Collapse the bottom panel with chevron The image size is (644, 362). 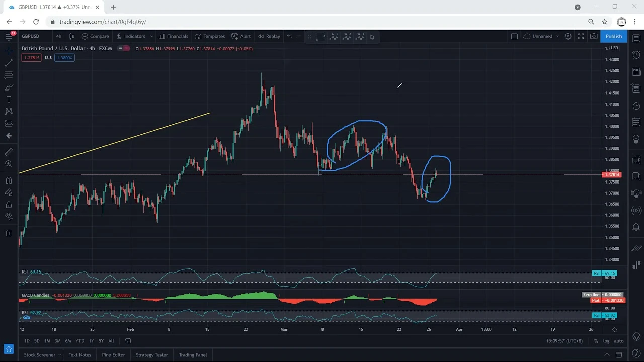[x=606, y=355]
